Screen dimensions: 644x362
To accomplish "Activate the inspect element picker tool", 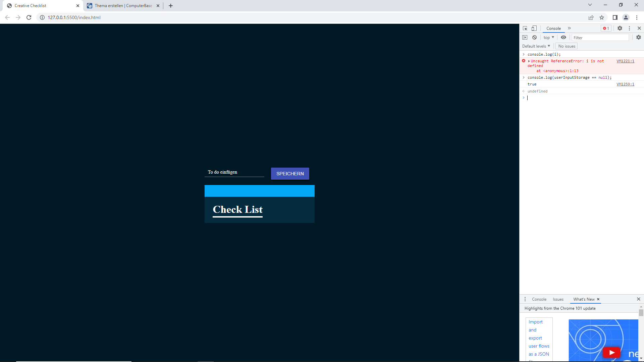I will click(x=525, y=28).
